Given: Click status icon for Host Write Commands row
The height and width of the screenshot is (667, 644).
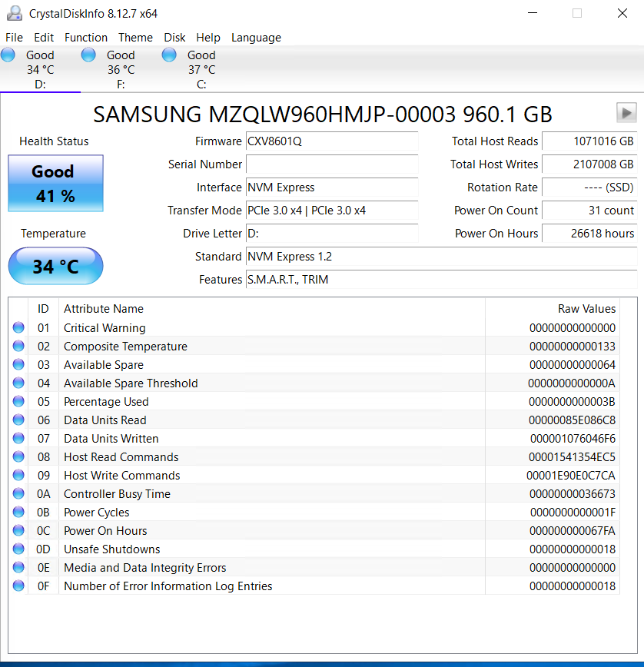Looking at the screenshot, I should [18, 475].
